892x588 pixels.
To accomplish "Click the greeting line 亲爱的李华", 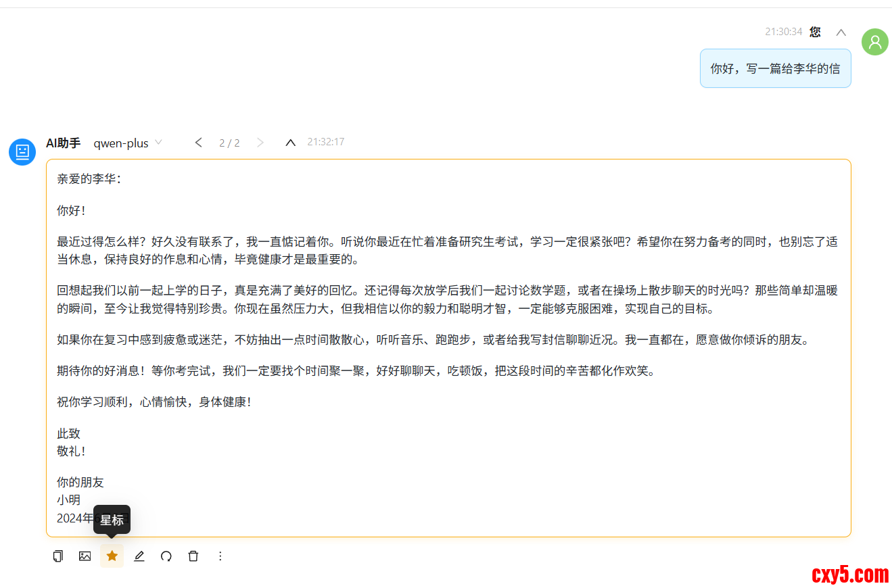I will click(89, 179).
